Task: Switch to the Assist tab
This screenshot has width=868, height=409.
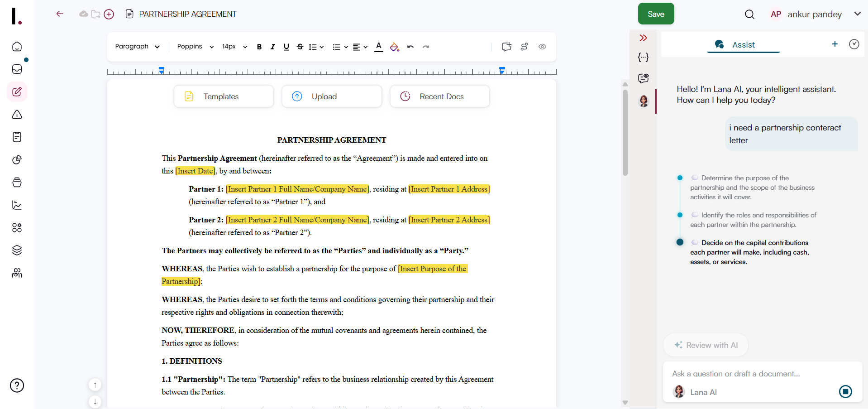Action: [x=743, y=44]
